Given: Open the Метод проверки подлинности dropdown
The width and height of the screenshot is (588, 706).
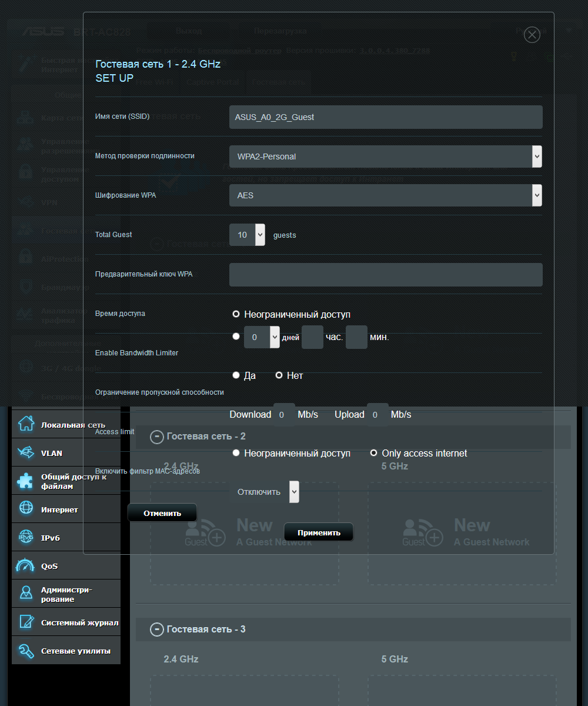Looking at the screenshot, I should pos(385,156).
